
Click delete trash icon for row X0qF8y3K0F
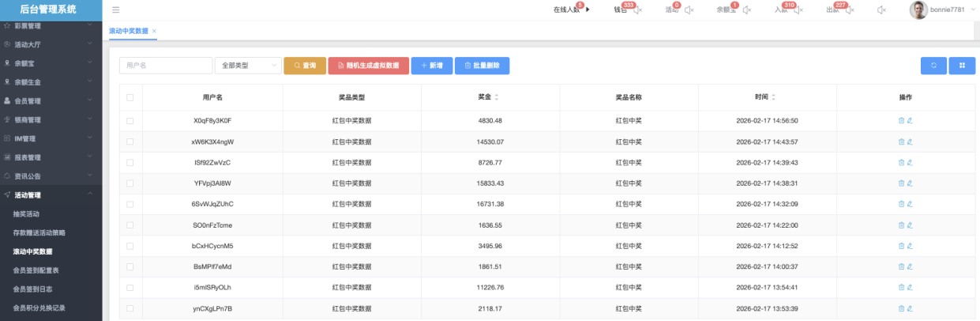[x=901, y=121]
